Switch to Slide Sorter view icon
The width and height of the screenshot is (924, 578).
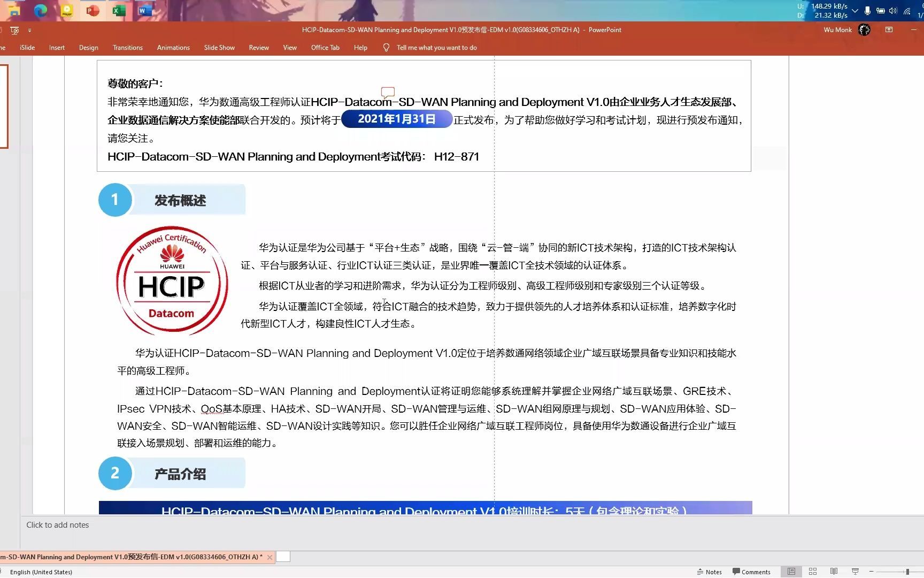coord(813,572)
